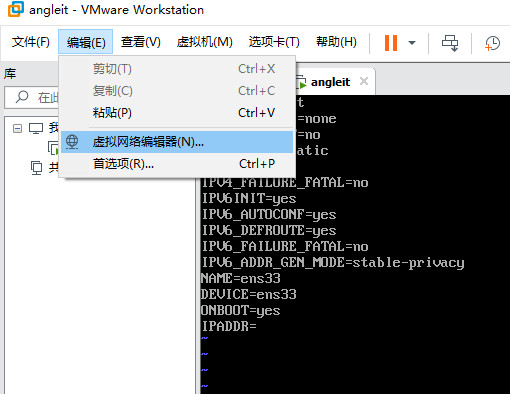Viewport: 510px width, 394px height.
Task: Open the 帮助(H) menu
Action: [x=336, y=42]
